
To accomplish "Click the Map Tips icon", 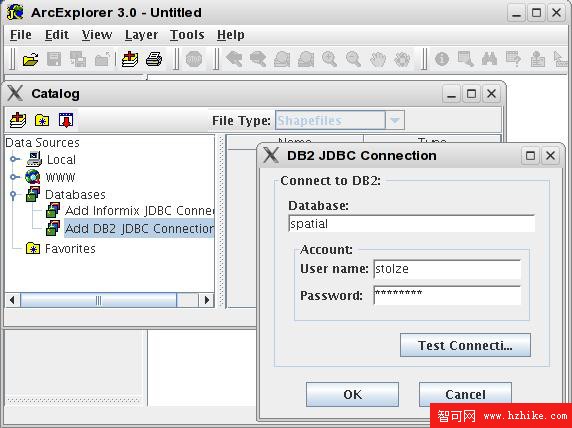I will click(538, 59).
